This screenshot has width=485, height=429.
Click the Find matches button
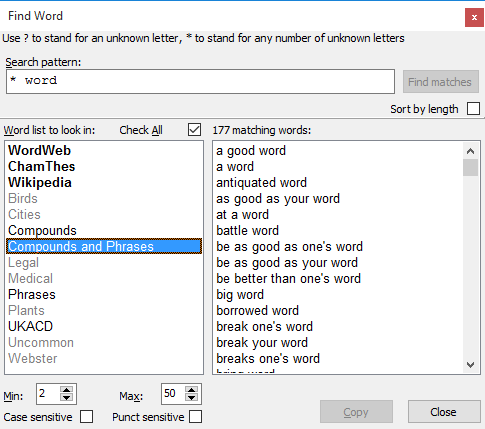pos(441,82)
